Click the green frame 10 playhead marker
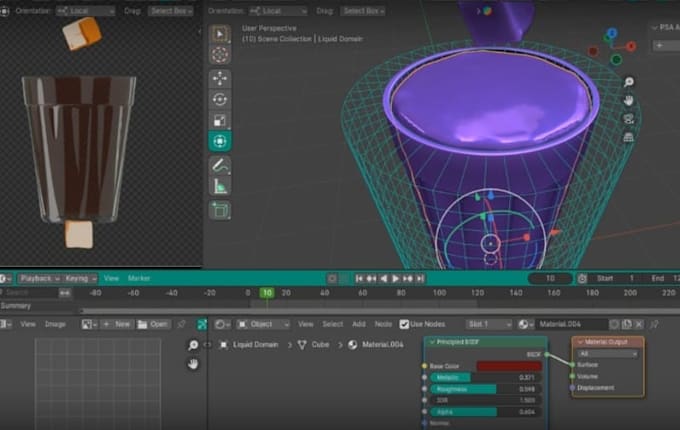Image resolution: width=680 pixels, height=430 pixels. [x=267, y=293]
